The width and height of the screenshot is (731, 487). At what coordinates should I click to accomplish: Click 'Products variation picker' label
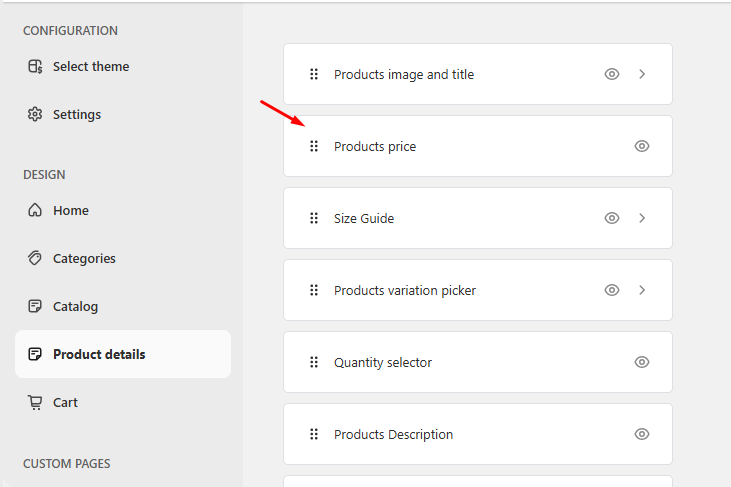(405, 291)
